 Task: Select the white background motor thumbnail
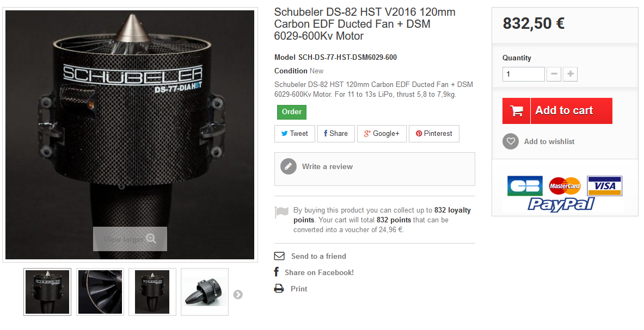tap(205, 292)
